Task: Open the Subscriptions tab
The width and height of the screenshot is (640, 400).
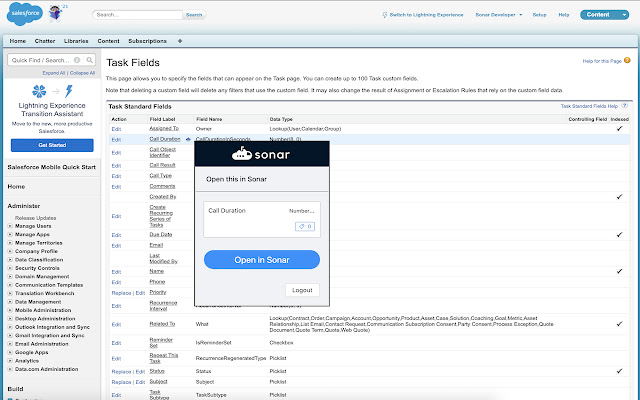Action: pos(147,41)
